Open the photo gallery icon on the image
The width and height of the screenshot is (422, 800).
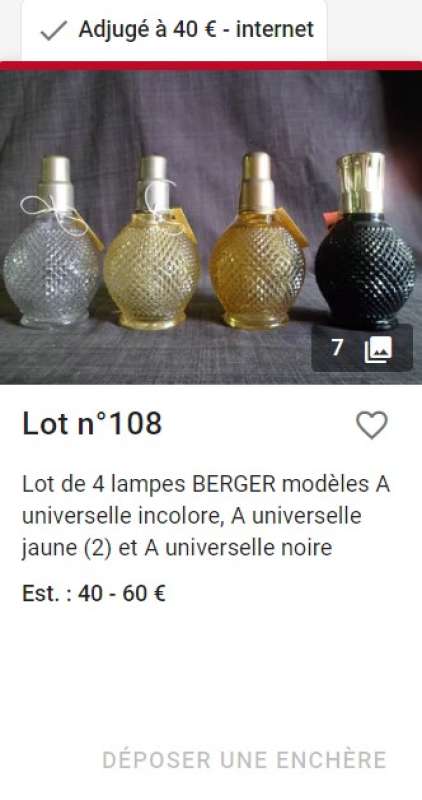point(378,348)
